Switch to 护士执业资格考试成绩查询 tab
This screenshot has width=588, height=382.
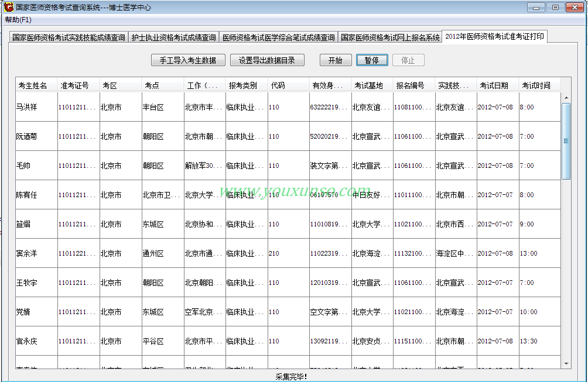[x=173, y=37]
